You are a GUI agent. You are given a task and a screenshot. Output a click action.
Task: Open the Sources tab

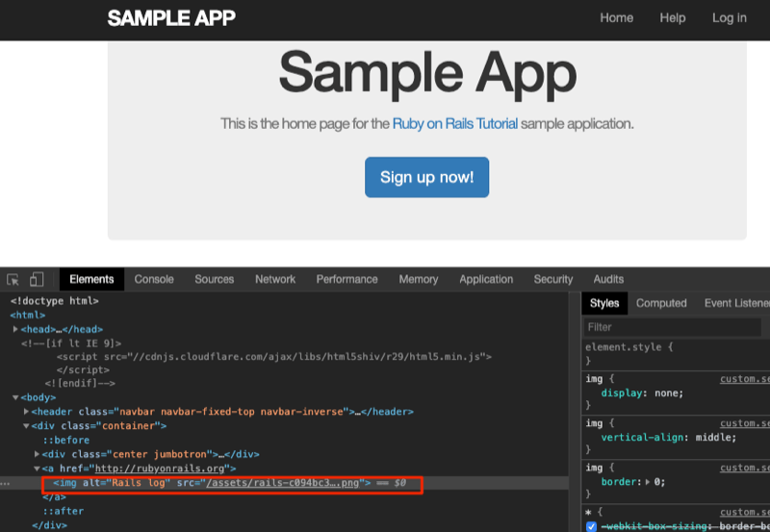214,279
